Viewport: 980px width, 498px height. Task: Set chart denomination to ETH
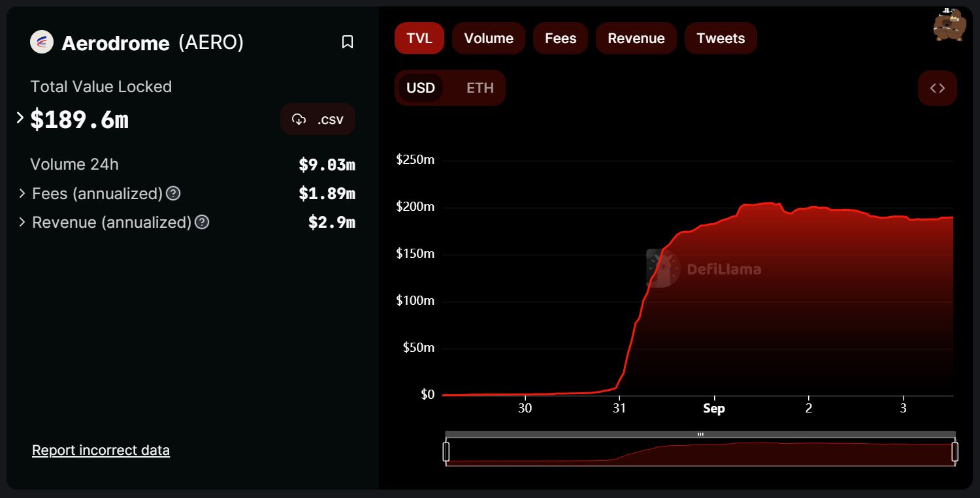[480, 88]
